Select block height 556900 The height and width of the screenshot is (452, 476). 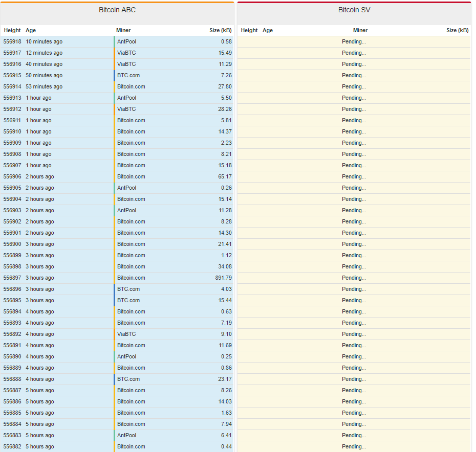pos(12,244)
